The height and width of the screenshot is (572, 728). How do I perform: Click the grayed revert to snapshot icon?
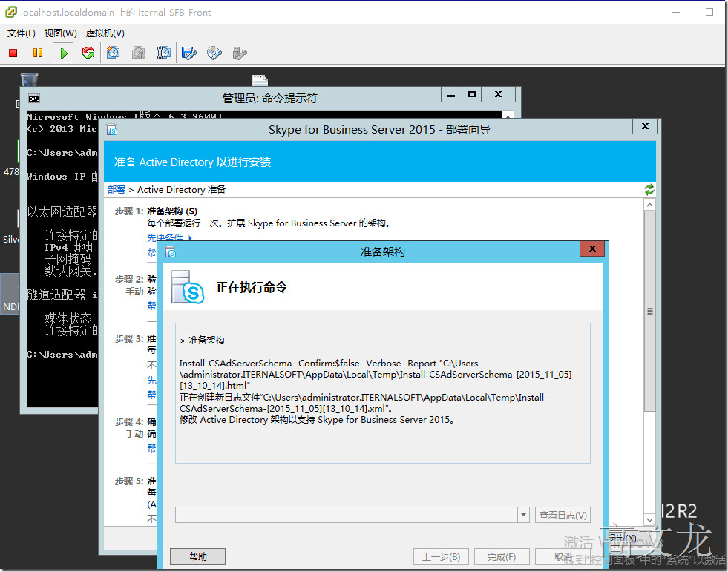click(x=138, y=53)
